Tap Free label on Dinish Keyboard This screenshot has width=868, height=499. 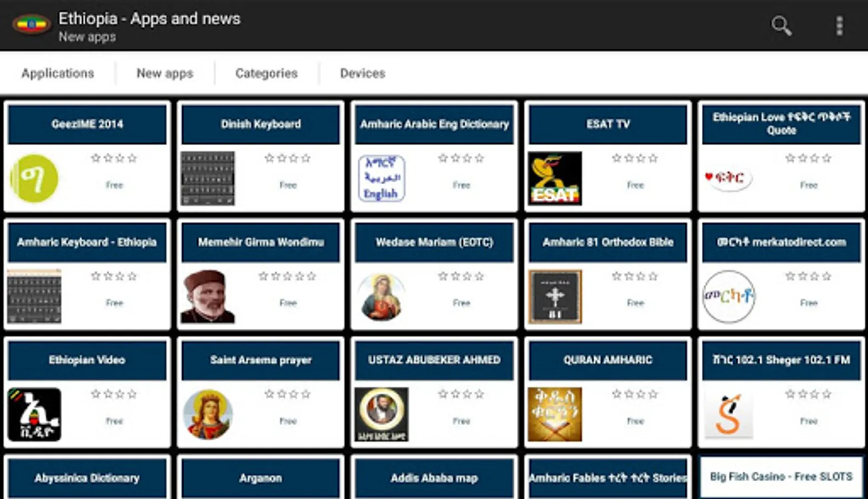(x=288, y=185)
